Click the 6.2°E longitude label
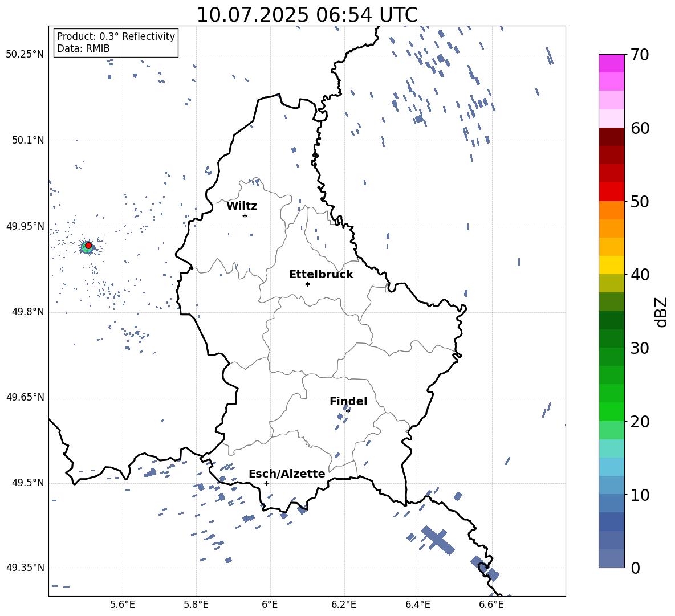 click(344, 605)
